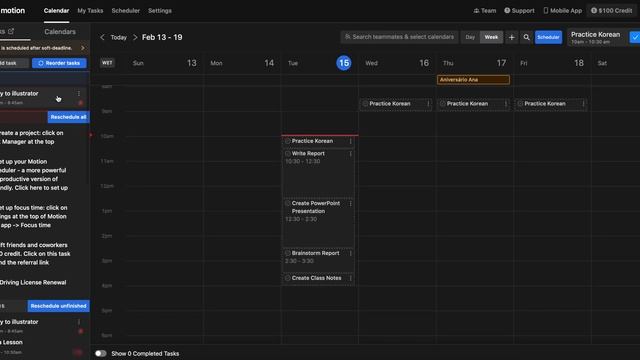Open Mobile App link
640x360 pixels.
pyautogui.click(x=562, y=11)
